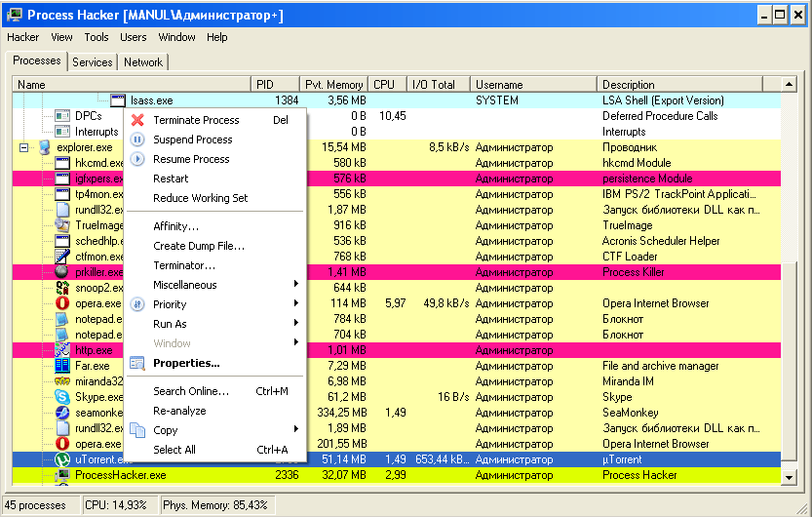
Task: Click the Priority menu icon
Action: (137, 304)
